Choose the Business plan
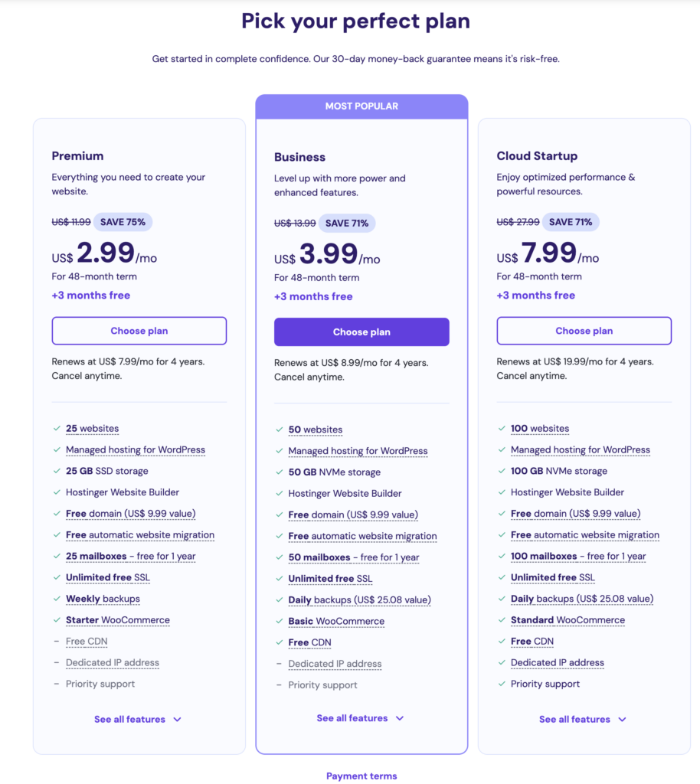 coord(361,332)
